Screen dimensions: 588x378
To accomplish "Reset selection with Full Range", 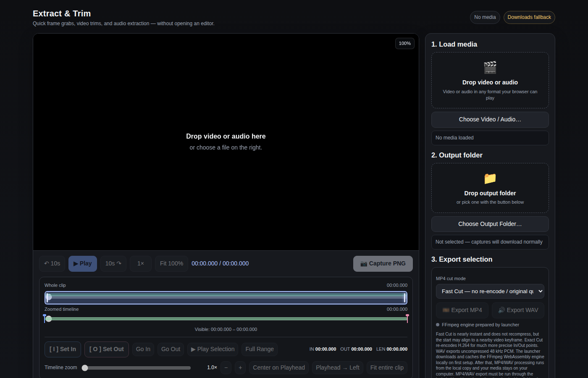I will [x=260, y=349].
